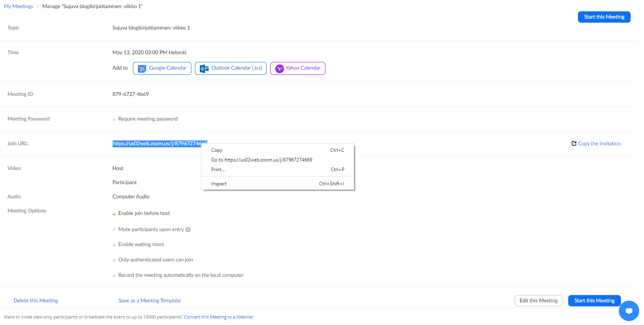644x325 pixels.
Task: Click the Yahoo Calendar icon
Action: pyautogui.click(x=279, y=69)
